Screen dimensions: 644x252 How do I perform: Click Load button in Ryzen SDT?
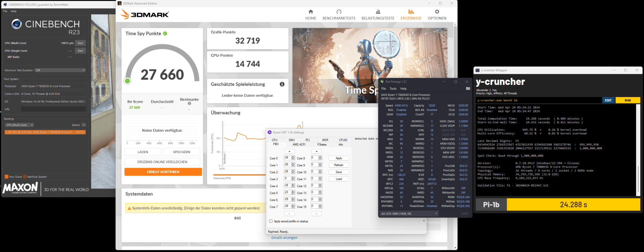pos(339,179)
